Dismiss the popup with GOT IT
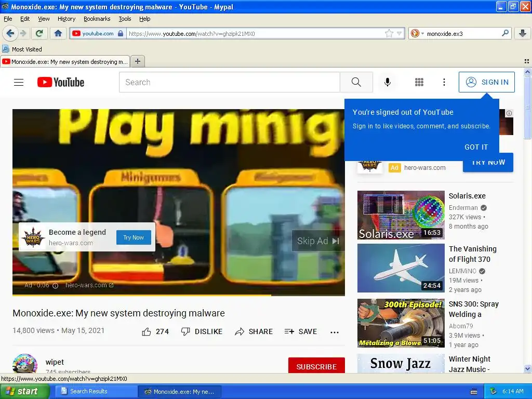Viewport: 532px width, 399px height. point(476,147)
